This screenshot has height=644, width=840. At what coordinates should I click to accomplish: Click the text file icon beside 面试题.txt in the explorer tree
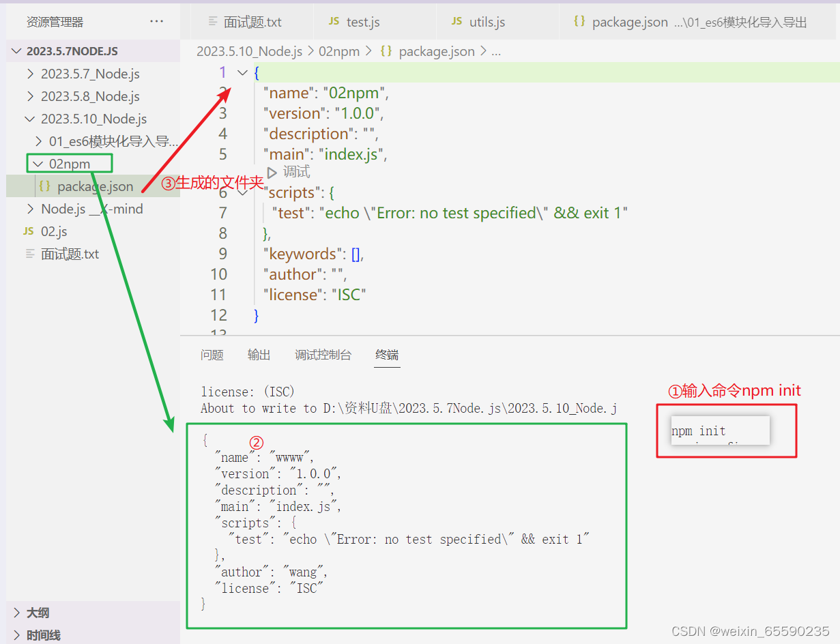[x=29, y=254]
